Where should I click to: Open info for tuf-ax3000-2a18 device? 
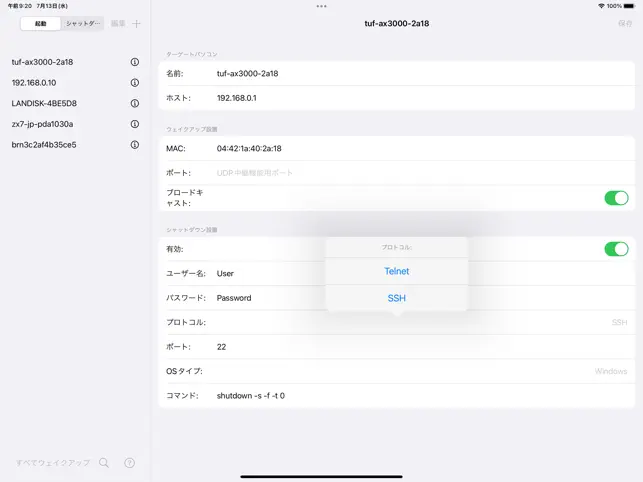135,62
